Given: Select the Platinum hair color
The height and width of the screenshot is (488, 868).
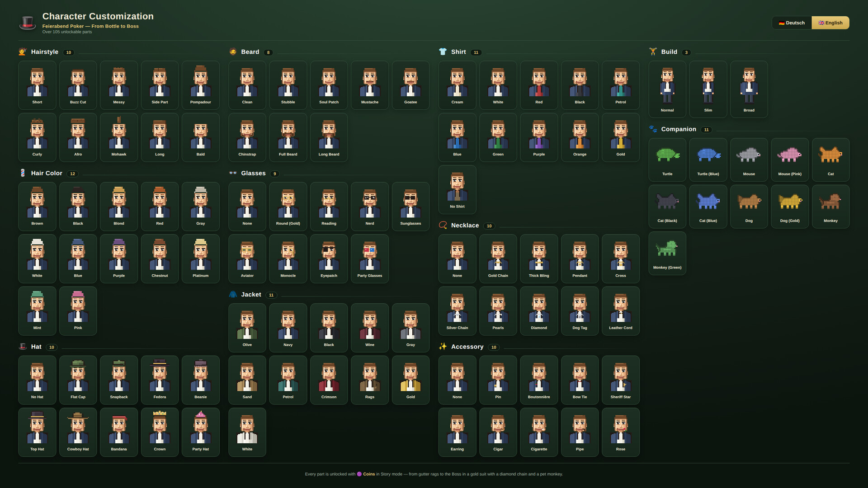Looking at the screenshot, I should (x=201, y=258).
